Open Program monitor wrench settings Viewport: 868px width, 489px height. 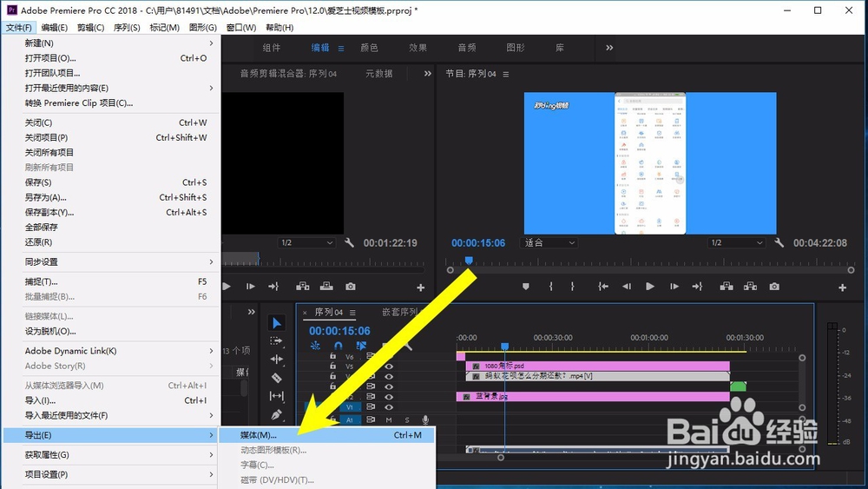(779, 242)
